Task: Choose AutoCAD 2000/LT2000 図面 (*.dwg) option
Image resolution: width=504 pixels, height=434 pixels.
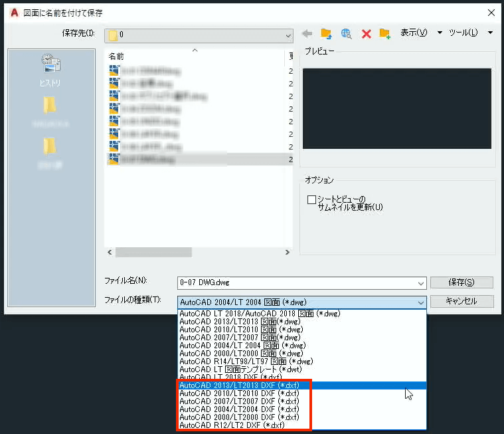Action: point(302,354)
